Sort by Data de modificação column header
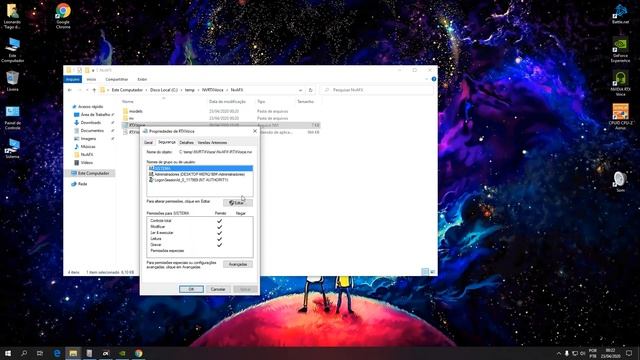 click(x=227, y=102)
